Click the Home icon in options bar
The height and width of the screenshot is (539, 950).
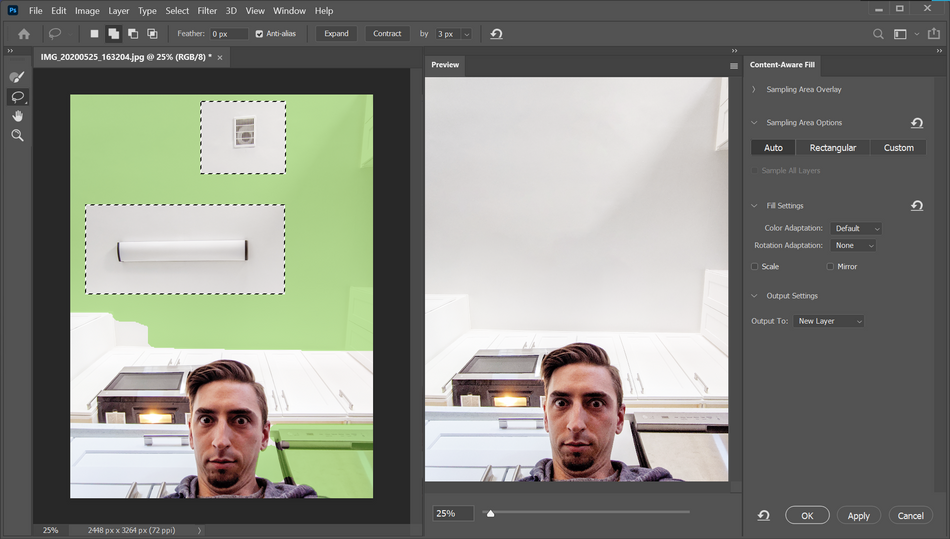coord(24,34)
